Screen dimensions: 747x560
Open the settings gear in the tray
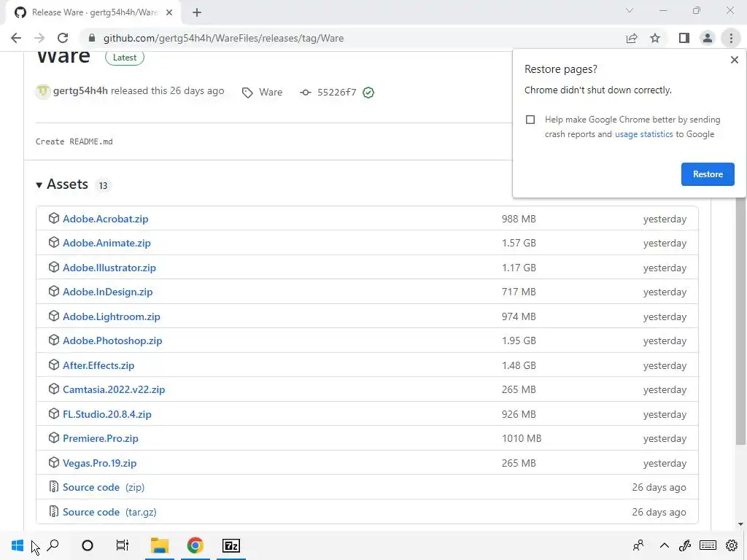[x=731, y=545]
